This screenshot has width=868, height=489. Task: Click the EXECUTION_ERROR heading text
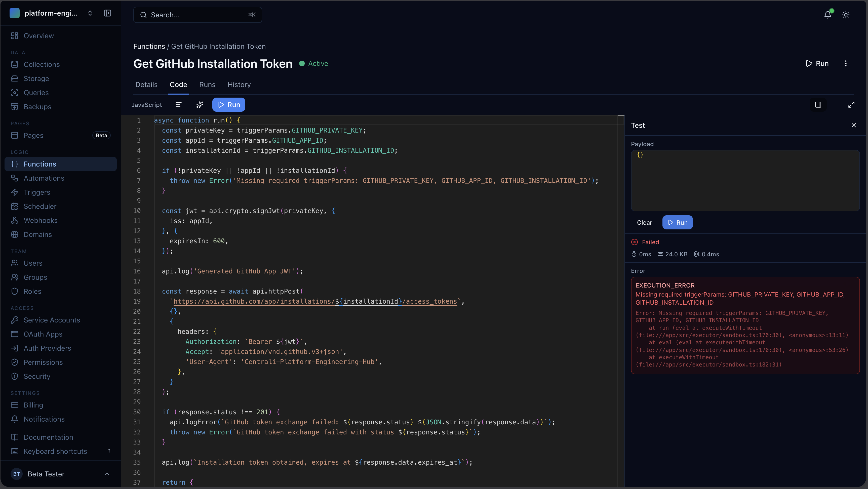click(x=665, y=286)
